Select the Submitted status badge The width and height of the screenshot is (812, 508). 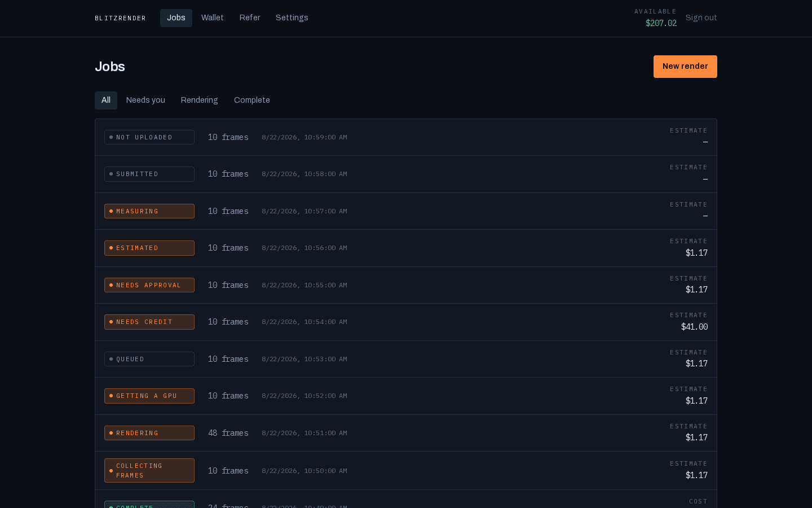click(149, 174)
